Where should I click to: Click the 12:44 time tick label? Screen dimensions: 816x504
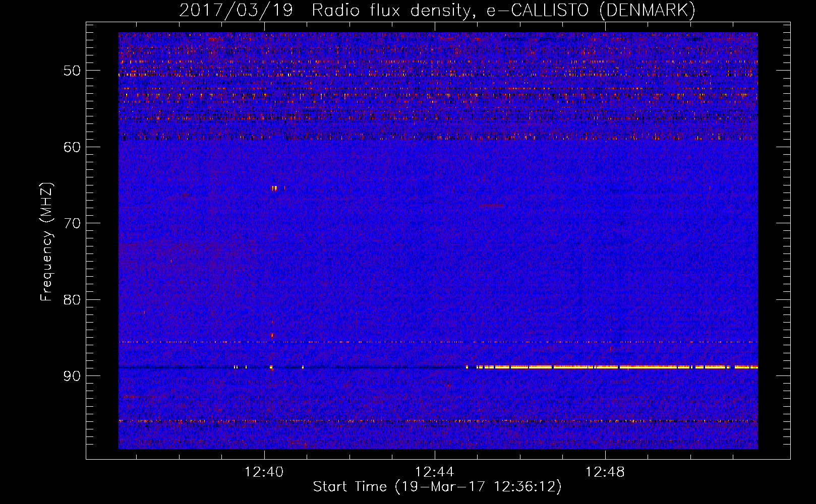coord(434,472)
